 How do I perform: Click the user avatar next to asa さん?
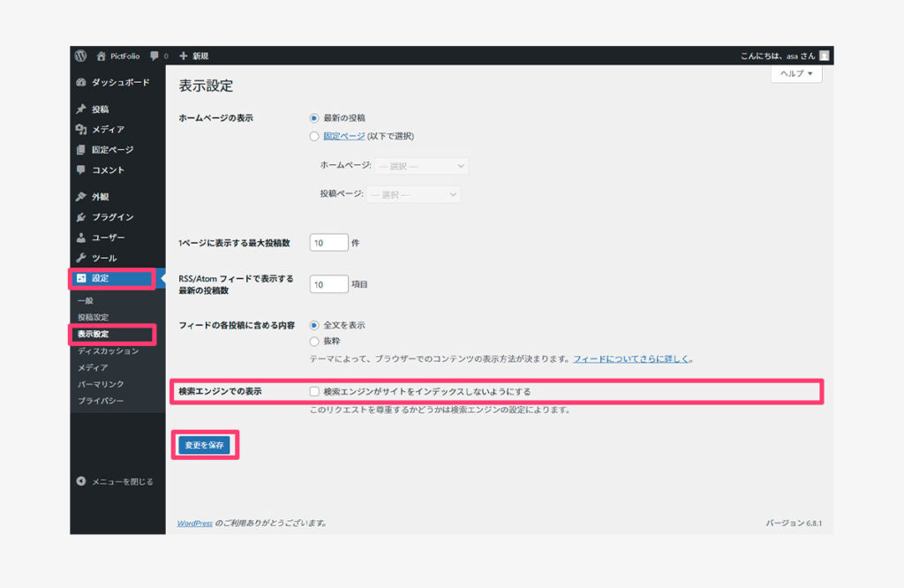(x=824, y=56)
